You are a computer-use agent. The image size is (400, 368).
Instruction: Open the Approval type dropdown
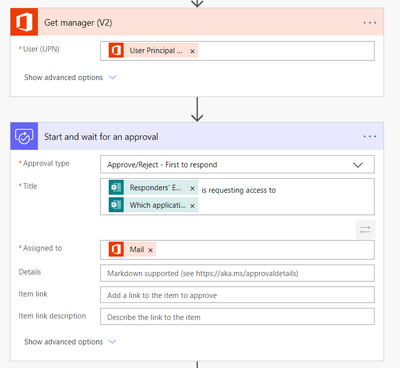click(237, 165)
